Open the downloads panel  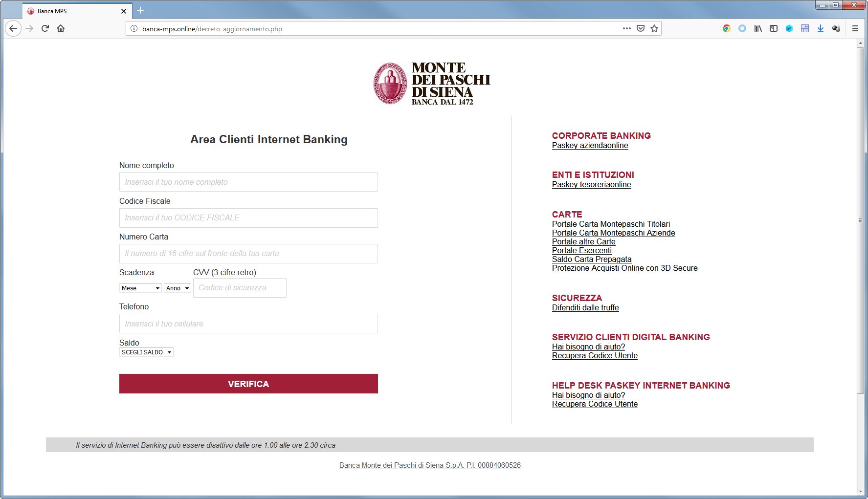tap(821, 28)
